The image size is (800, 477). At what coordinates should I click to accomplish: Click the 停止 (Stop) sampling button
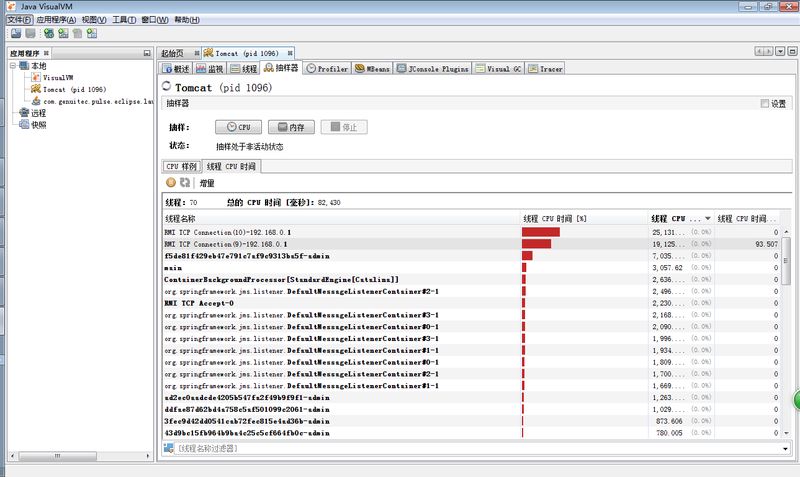click(x=344, y=127)
